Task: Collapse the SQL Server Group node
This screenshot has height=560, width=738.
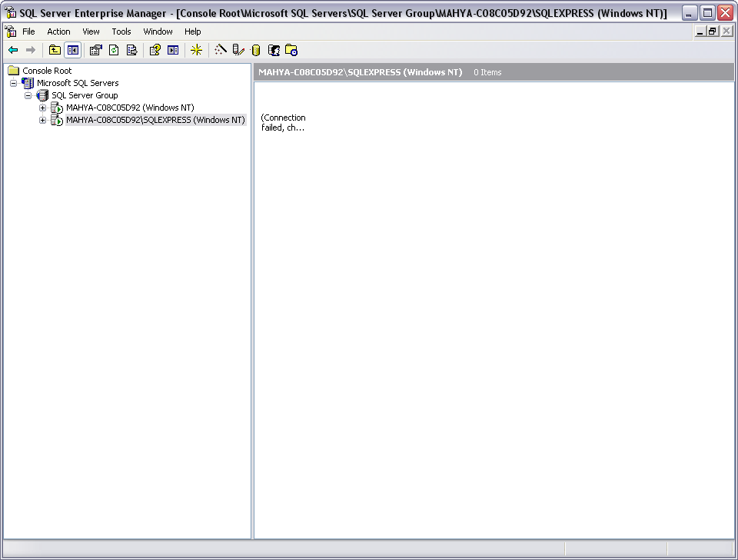Action: click(x=28, y=95)
